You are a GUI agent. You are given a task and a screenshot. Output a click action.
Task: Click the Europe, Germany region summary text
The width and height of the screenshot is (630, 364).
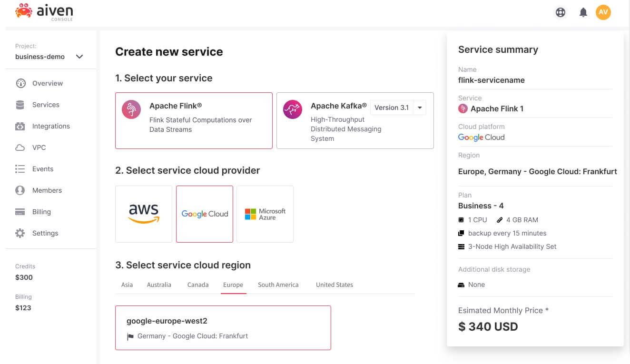coord(538,171)
